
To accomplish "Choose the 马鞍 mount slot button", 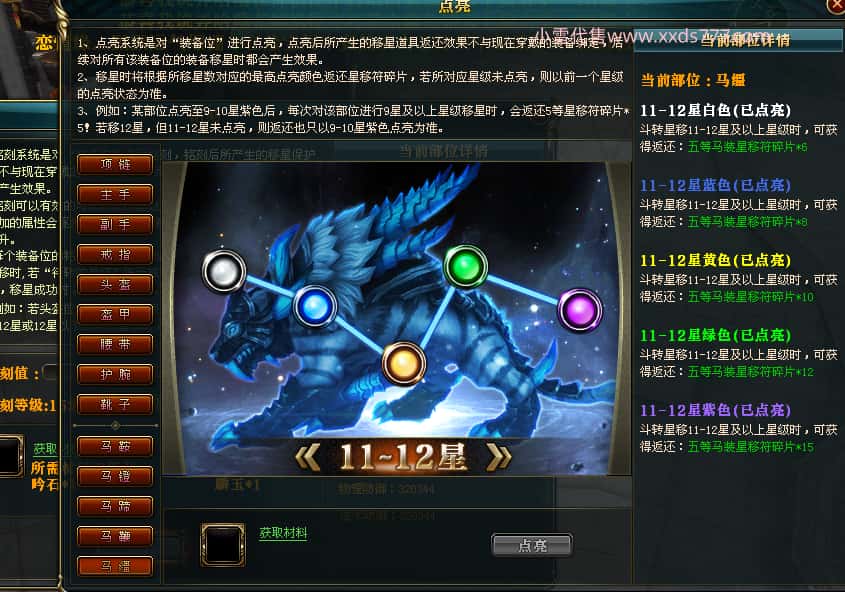I will 115,446.
